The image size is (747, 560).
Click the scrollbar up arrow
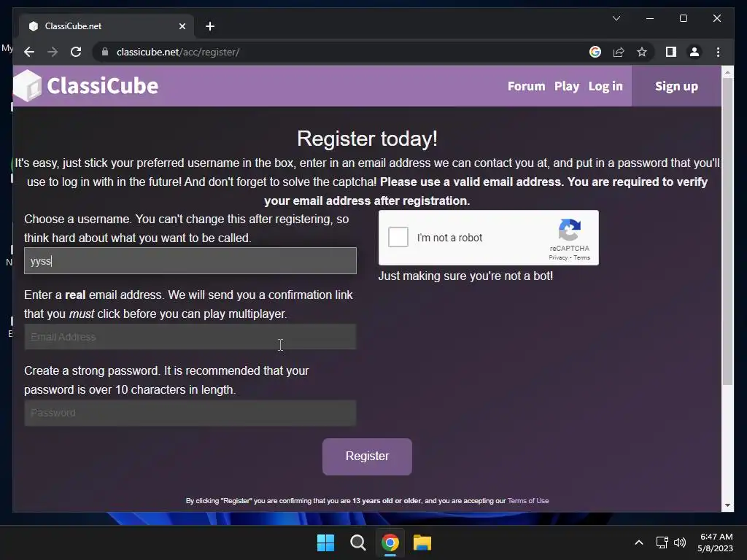click(x=727, y=72)
